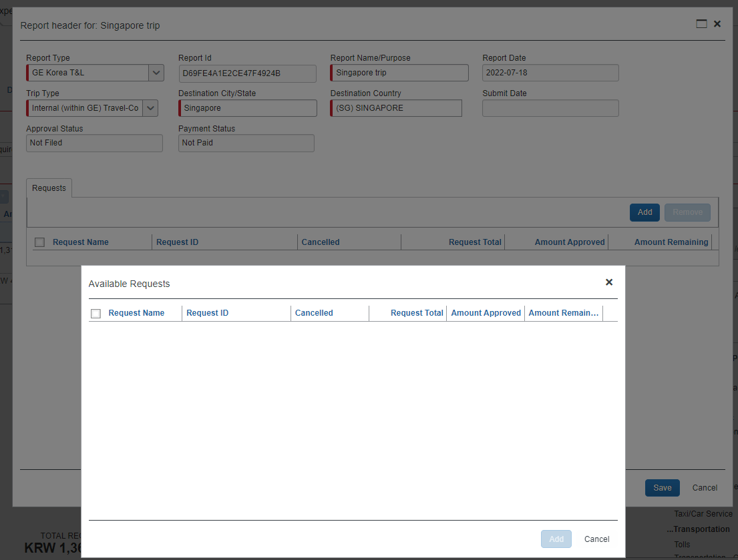Sort Available Requests by Request Name

[136, 313]
